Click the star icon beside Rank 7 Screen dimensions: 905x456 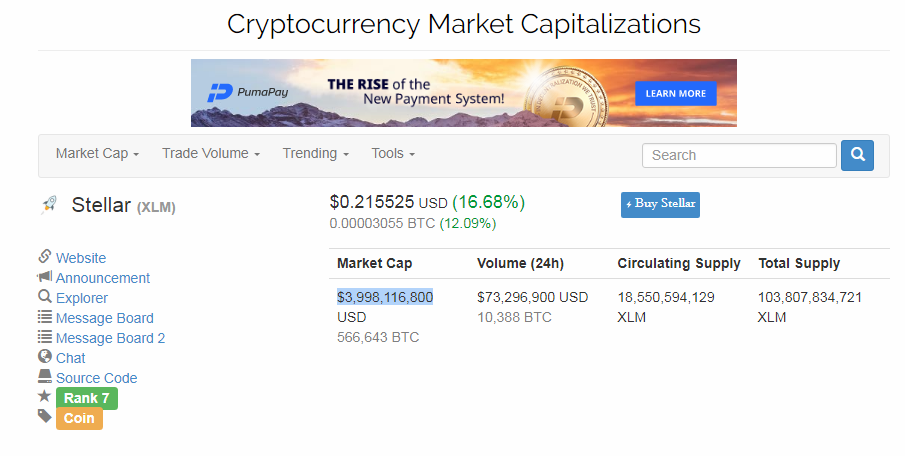[45, 397]
